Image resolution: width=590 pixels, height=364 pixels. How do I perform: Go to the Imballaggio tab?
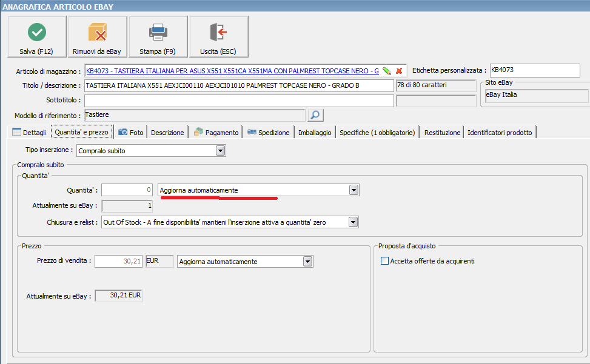tap(315, 132)
